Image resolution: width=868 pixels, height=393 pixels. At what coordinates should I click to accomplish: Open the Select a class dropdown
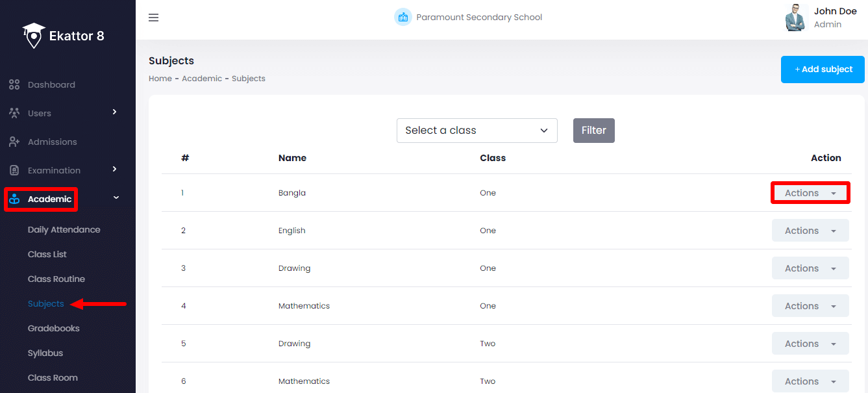[477, 131]
